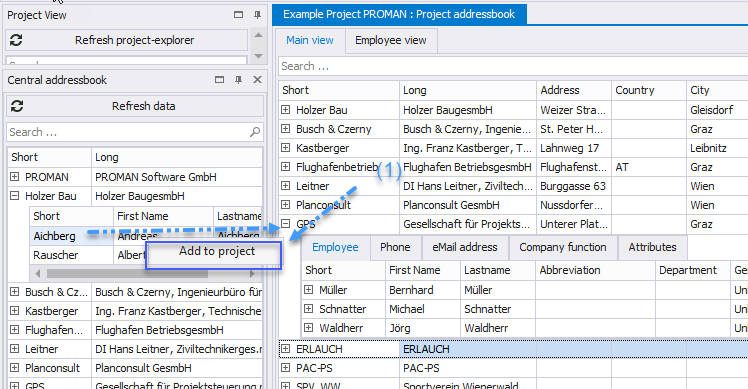
Task: Select the Rauscher employee row
Action: pyautogui.click(x=146, y=255)
